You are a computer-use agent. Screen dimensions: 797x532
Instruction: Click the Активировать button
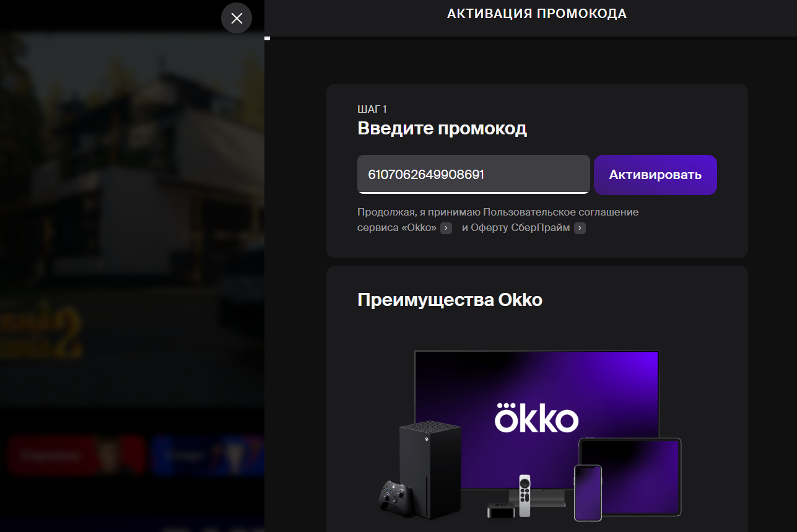click(x=655, y=175)
